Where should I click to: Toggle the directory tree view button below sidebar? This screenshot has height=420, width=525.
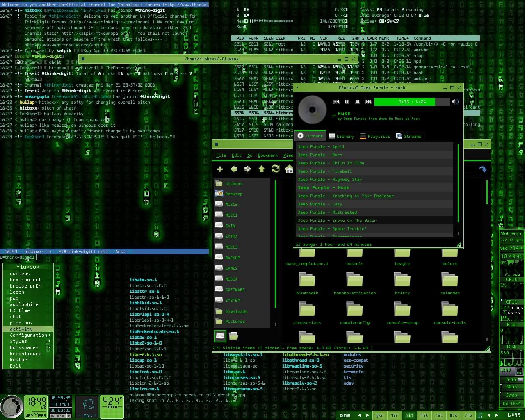click(233, 336)
